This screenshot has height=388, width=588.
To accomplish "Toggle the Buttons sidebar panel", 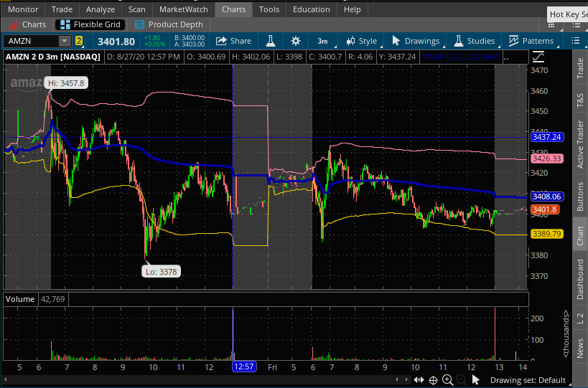I will point(580,196).
